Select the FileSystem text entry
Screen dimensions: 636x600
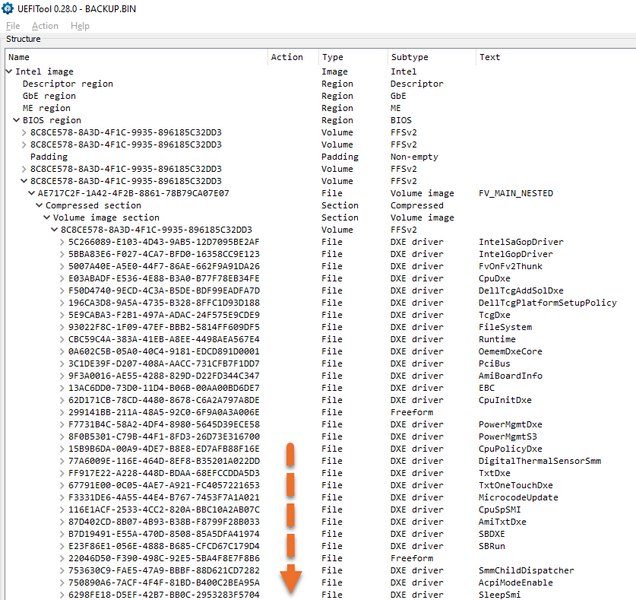click(x=505, y=327)
